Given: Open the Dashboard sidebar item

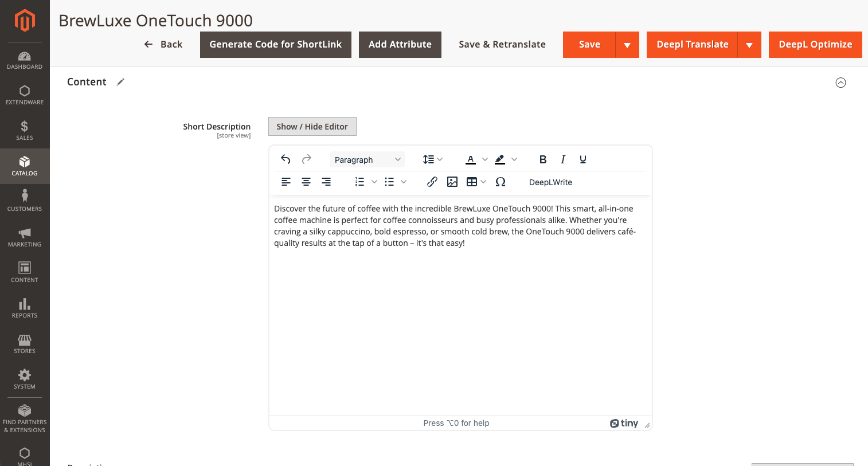Looking at the screenshot, I should [x=25, y=60].
